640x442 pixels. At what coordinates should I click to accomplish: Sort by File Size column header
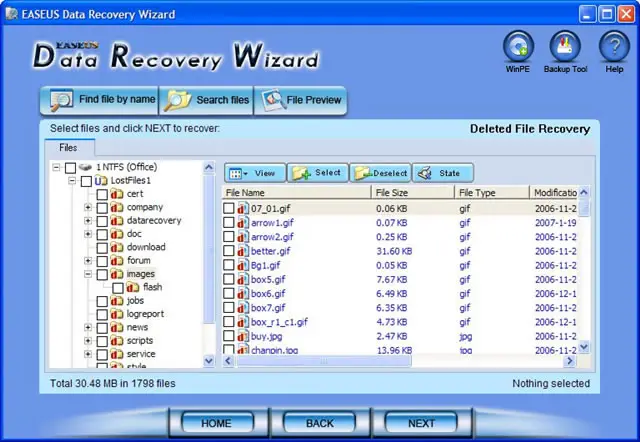click(413, 193)
